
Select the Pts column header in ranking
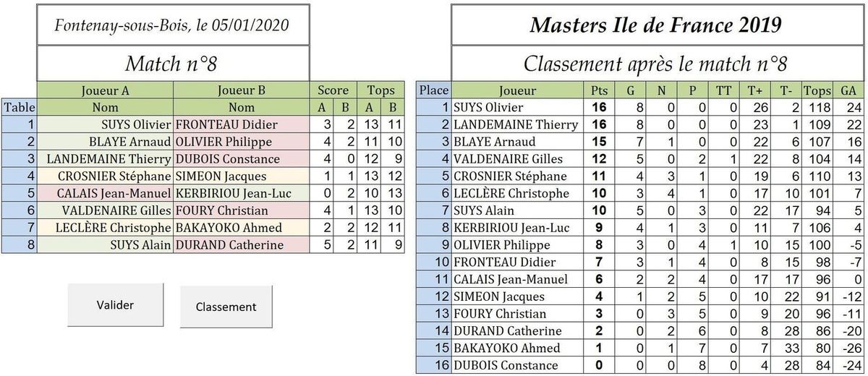[597, 90]
